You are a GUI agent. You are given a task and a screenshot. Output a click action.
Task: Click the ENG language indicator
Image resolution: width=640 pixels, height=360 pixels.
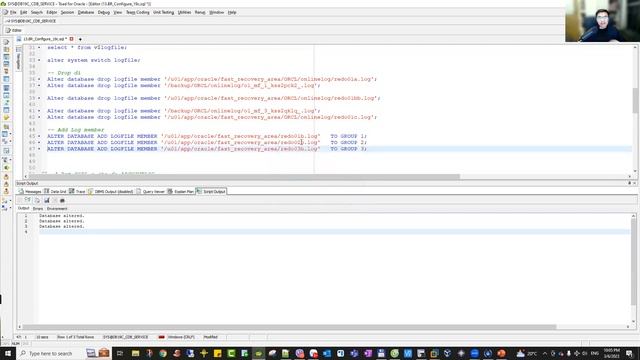pyautogui.click(x=595, y=353)
